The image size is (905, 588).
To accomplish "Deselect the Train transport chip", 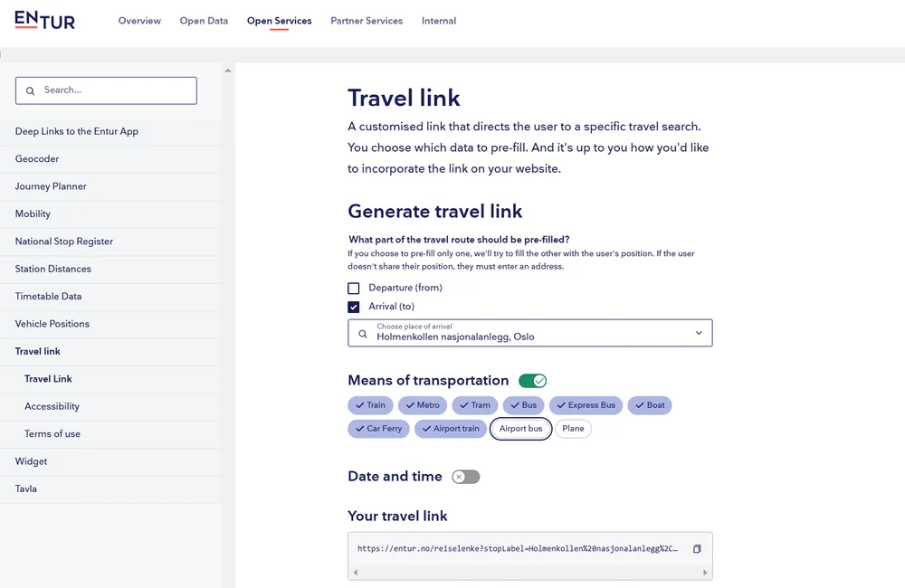I will [371, 405].
